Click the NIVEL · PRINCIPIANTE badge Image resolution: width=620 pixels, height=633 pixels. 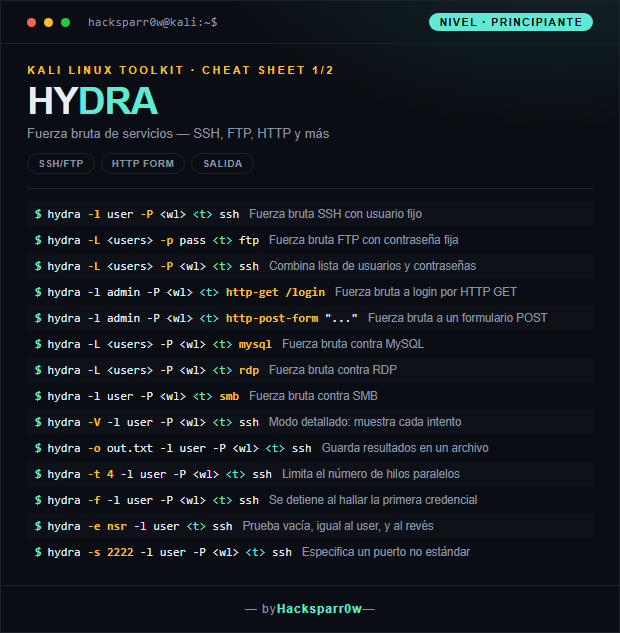pos(511,22)
